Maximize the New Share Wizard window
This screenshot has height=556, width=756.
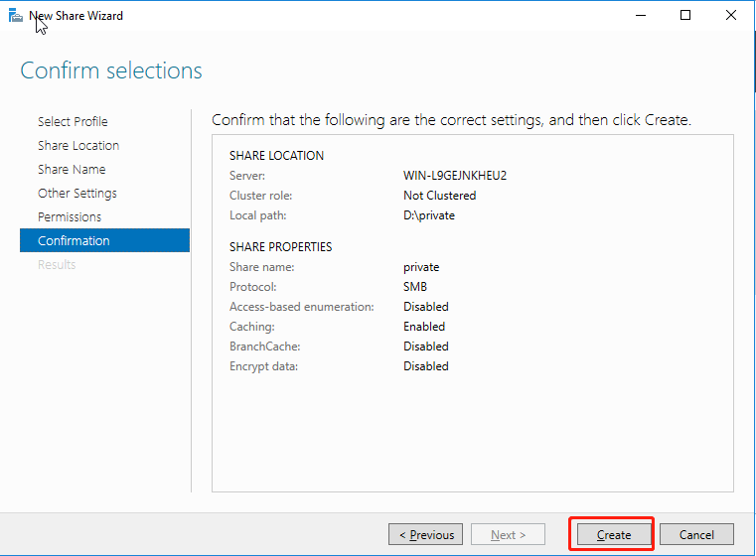point(685,16)
